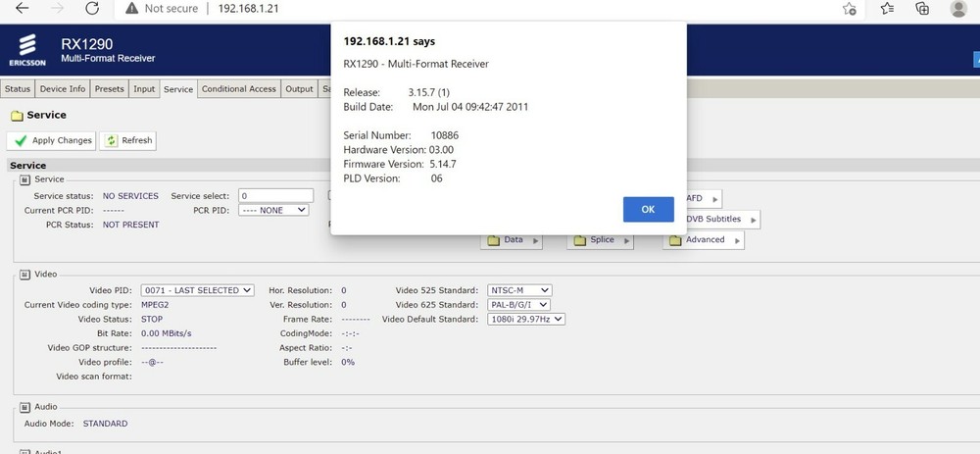
Task: Click the Apply Changes green checkmark button
Action: coord(53,140)
